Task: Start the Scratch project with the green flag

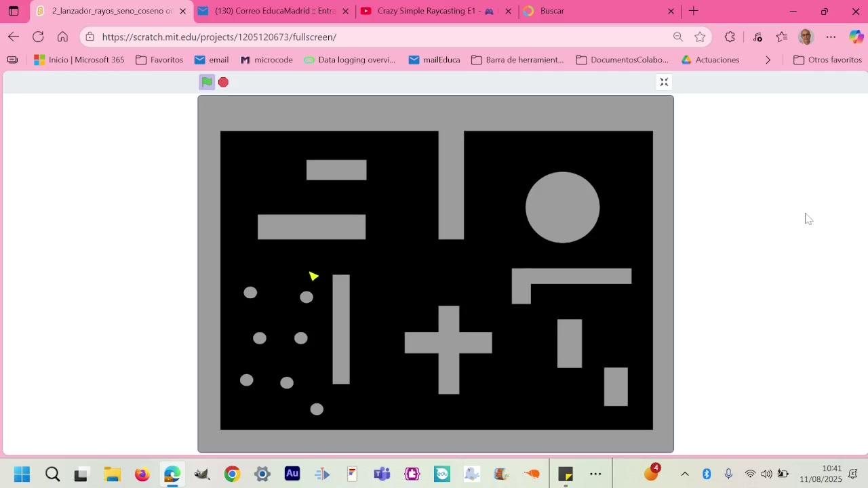Action: [x=207, y=82]
